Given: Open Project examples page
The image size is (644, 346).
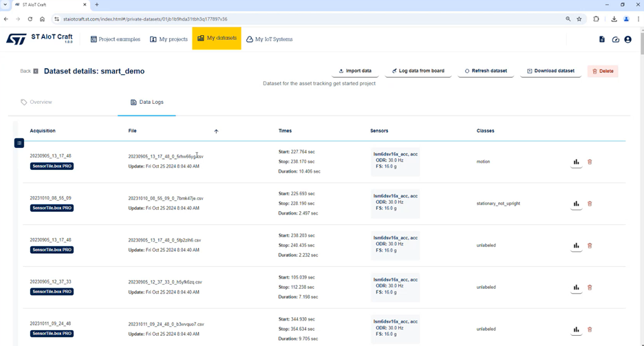Looking at the screenshot, I should 116,39.
